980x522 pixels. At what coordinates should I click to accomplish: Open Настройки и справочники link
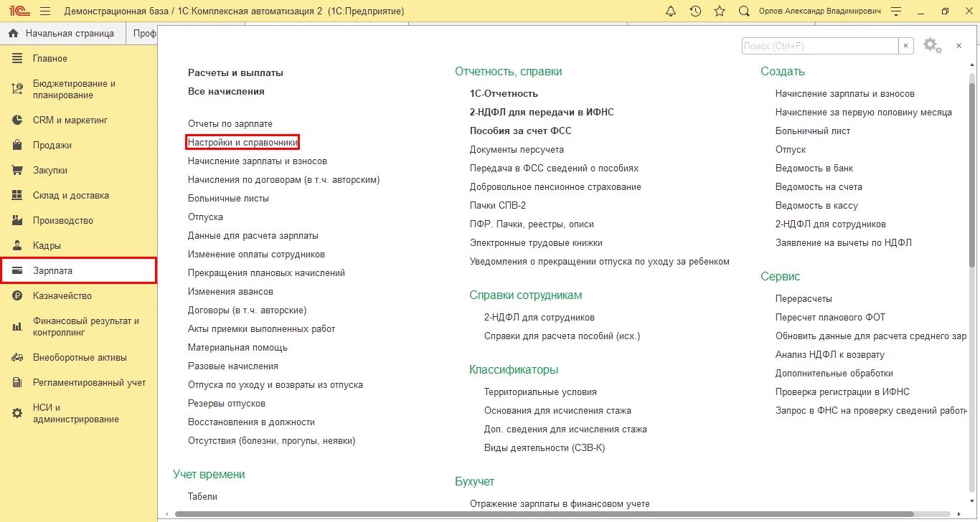pos(242,143)
